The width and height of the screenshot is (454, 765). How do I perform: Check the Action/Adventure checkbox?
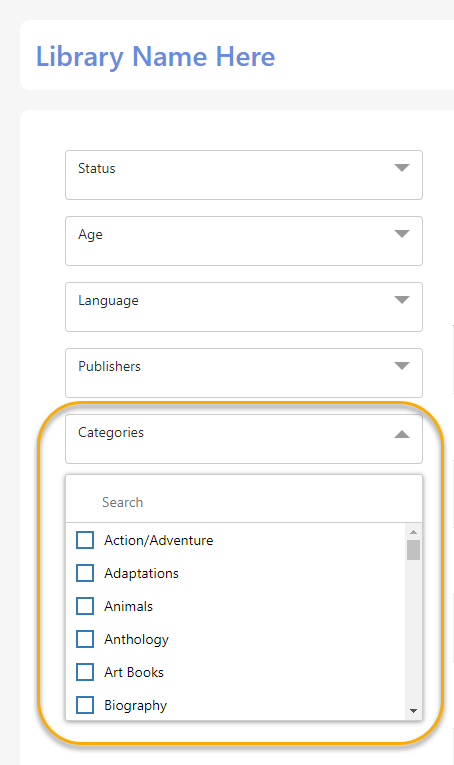[x=85, y=540]
